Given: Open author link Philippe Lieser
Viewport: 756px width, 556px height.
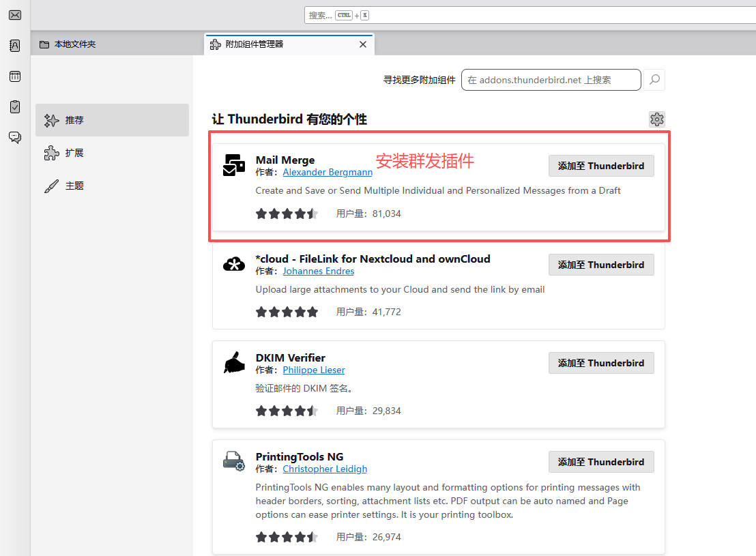Looking at the screenshot, I should (314, 370).
